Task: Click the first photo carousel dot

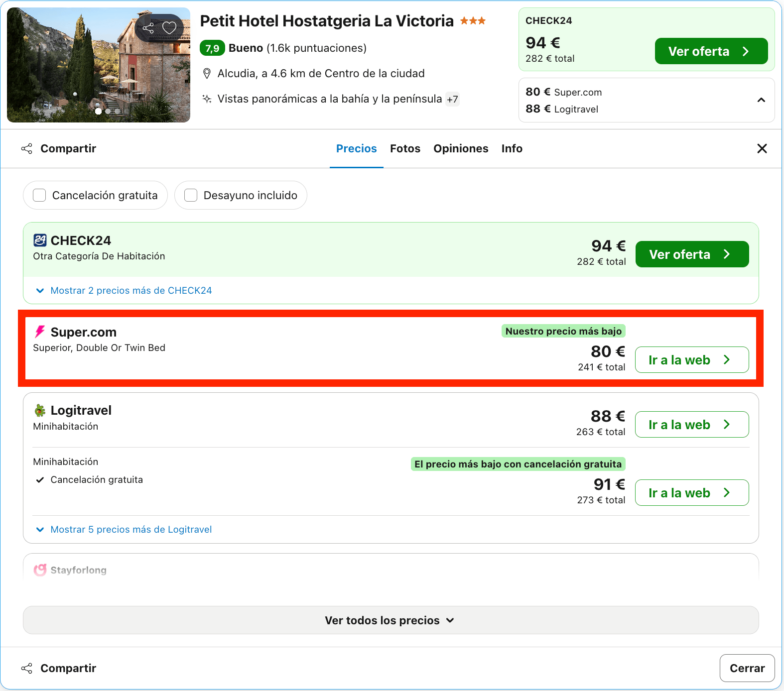Action: click(99, 111)
